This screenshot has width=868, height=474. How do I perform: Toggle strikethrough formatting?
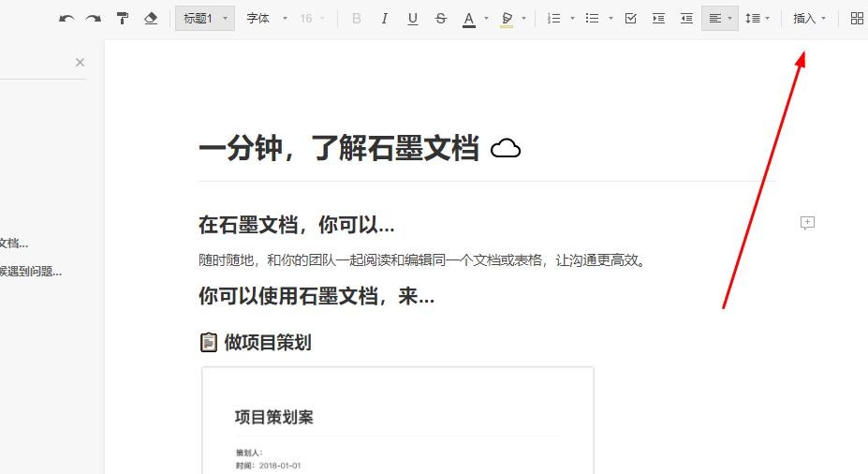coord(441,19)
